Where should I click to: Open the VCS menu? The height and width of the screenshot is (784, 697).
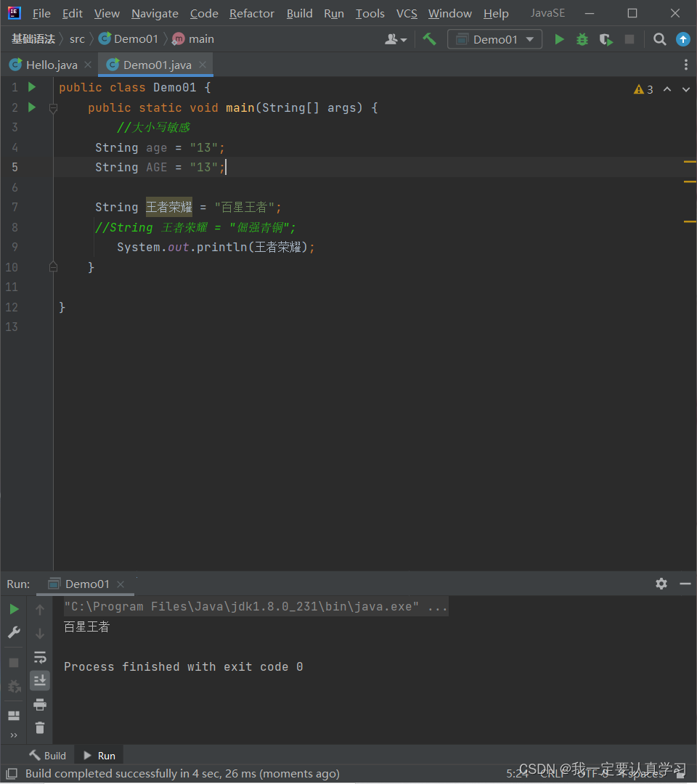pos(407,14)
